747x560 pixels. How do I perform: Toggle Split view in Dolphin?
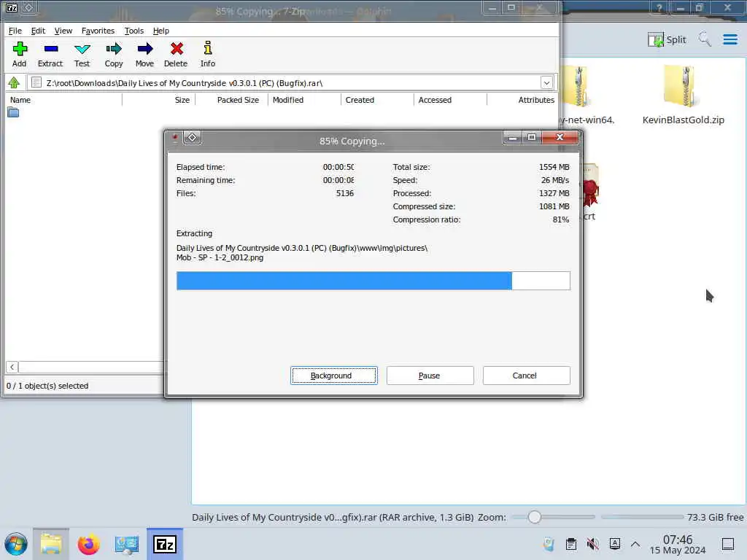pyautogui.click(x=667, y=39)
